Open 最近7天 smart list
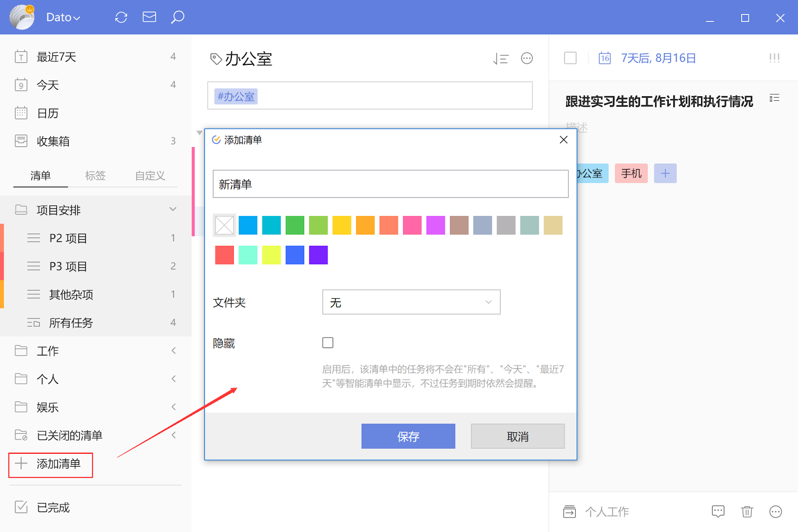This screenshot has width=798, height=532. [x=96, y=57]
